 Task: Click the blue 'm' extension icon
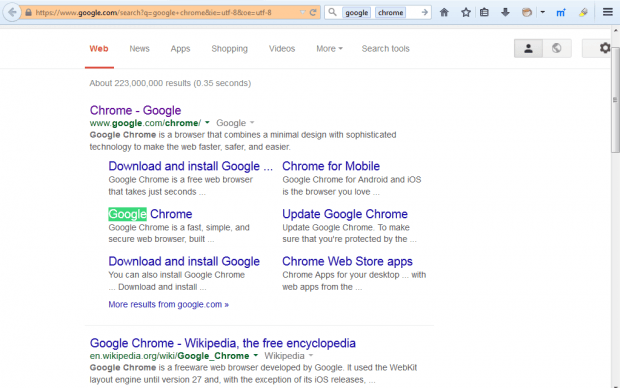[x=561, y=13]
